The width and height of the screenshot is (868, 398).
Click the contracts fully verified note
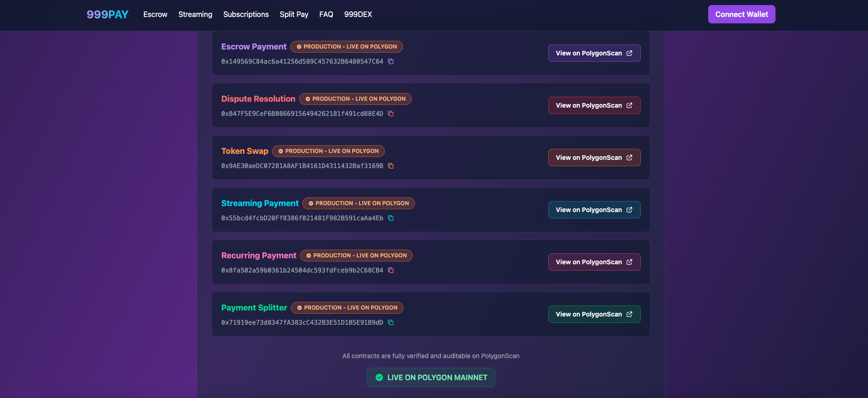pos(431,356)
